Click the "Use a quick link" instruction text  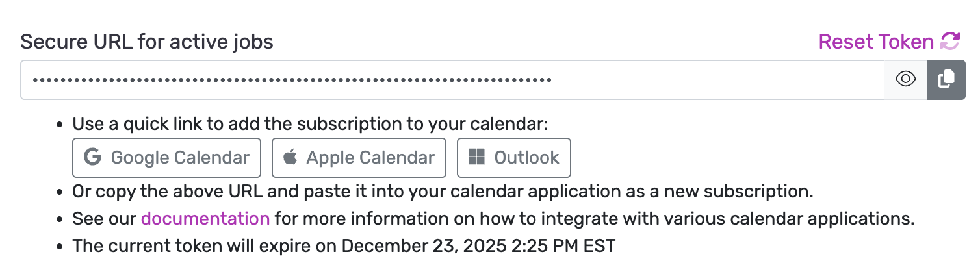[x=310, y=123]
